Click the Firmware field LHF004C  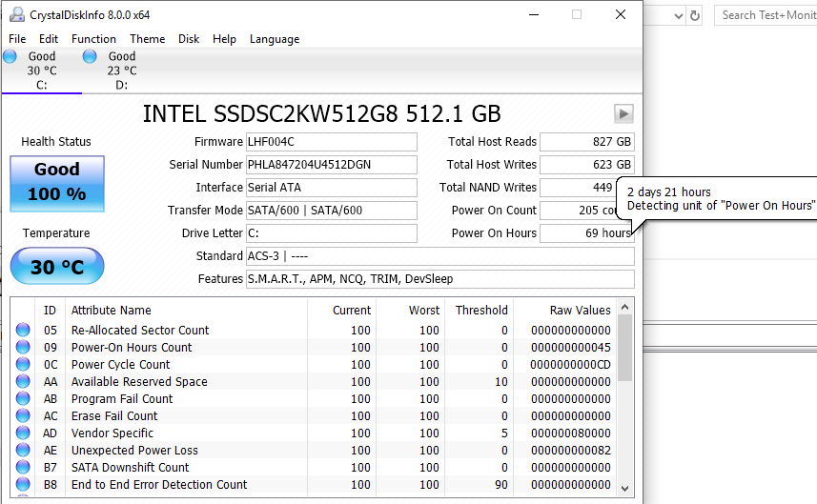pyautogui.click(x=332, y=142)
